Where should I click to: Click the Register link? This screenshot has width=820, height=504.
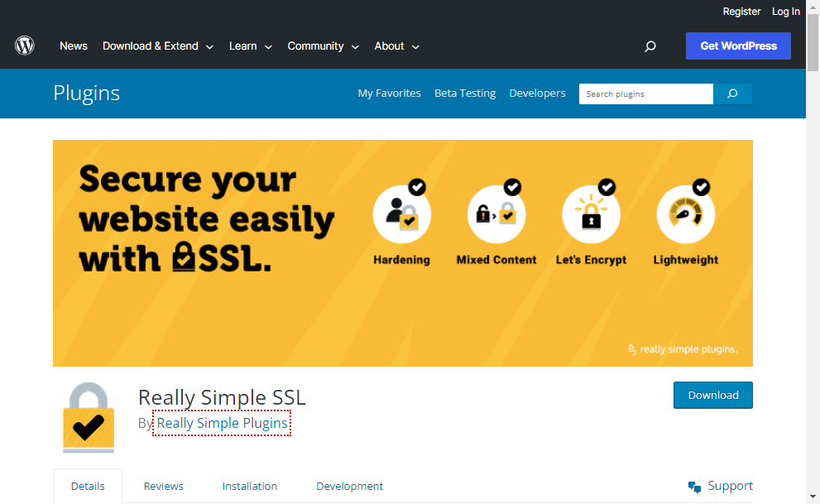coord(741,12)
